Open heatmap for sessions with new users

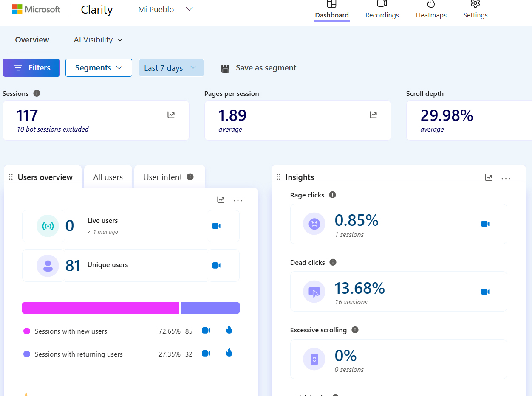point(229,330)
